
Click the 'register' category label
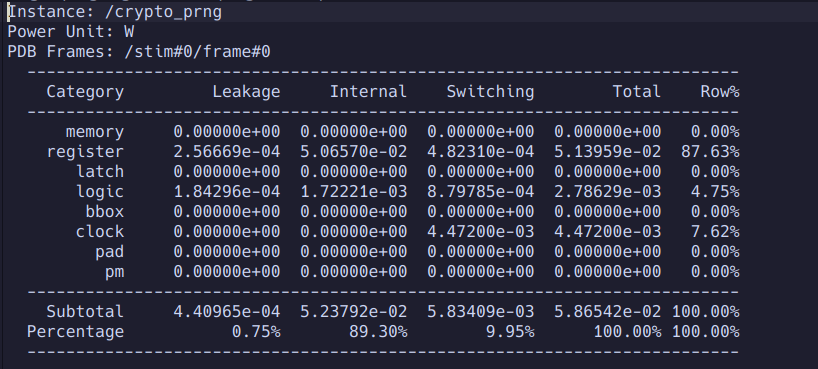(x=85, y=152)
